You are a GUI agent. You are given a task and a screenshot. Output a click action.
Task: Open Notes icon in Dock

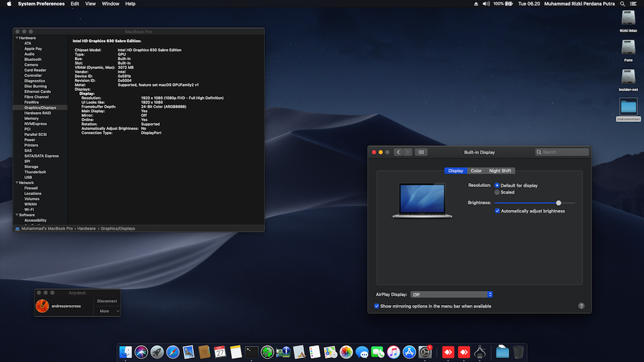[x=235, y=352]
